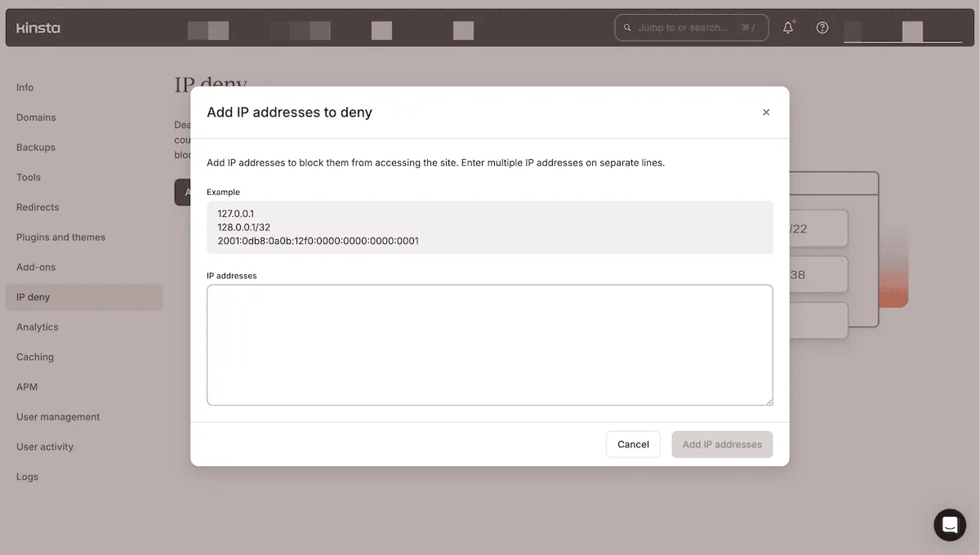Open the notifications bell
Viewport: 980px width, 555px height.
click(x=787, y=27)
